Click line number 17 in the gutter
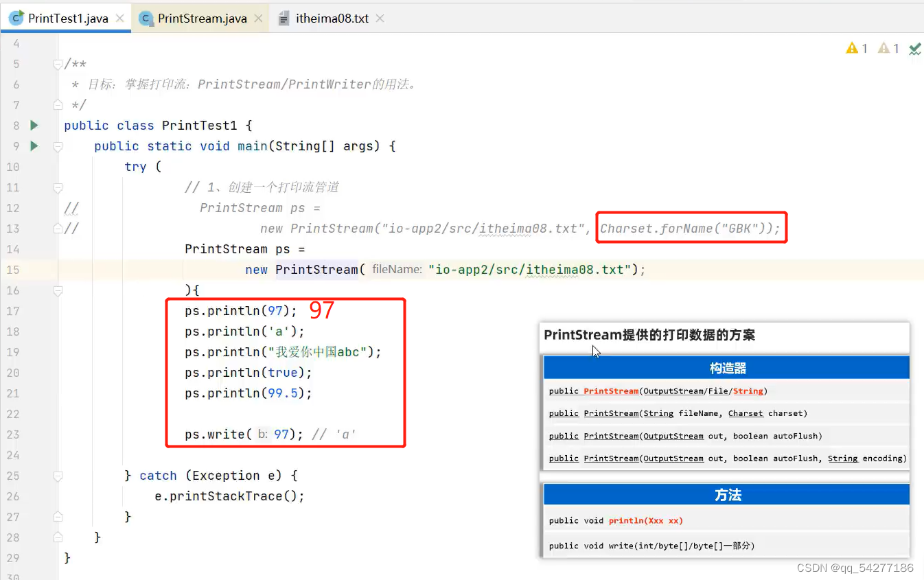 click(12, 311)
